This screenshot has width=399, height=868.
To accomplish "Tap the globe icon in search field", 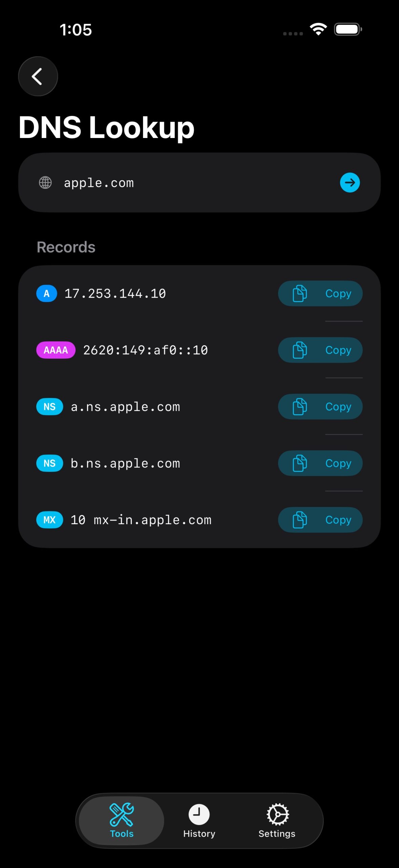I will point(45,183).
